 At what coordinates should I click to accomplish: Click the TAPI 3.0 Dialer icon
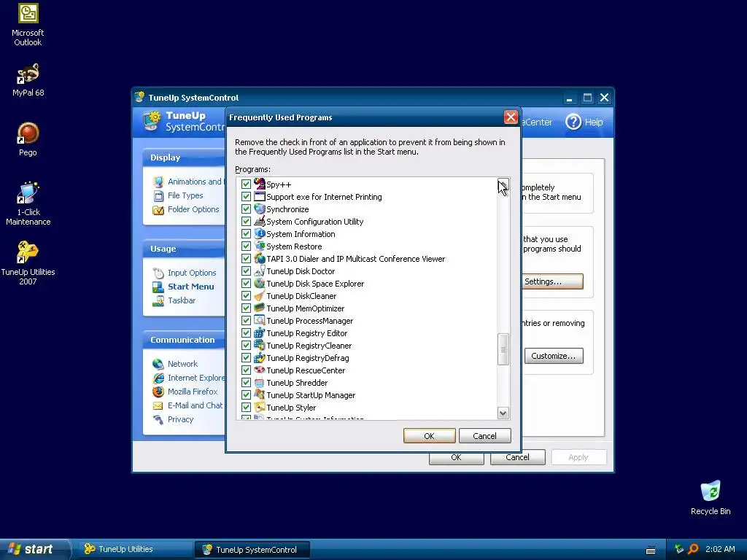click(259, 258)
